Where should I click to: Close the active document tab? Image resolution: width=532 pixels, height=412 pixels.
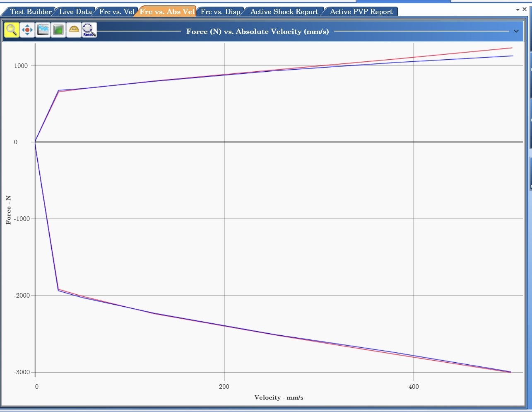[x=525, y=9]
